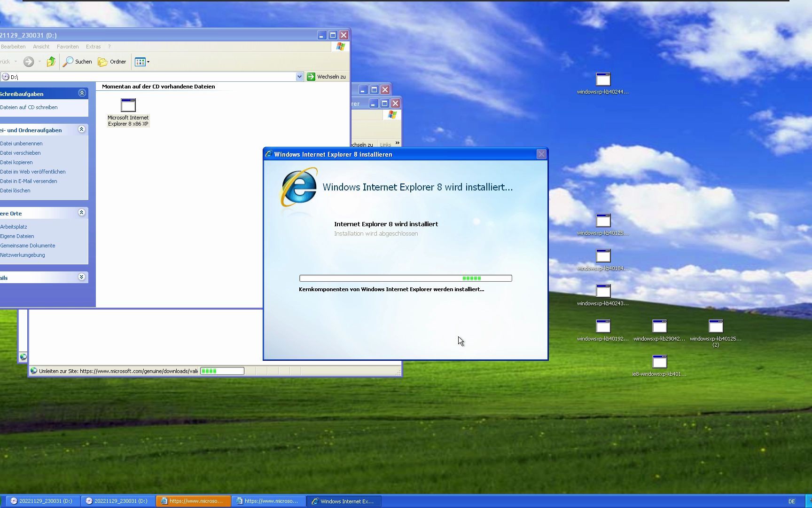Screen dimensions: 812x508
Task: Select windowsxp-kb40125 (2) desktop icon
Action: pos(716,333)
